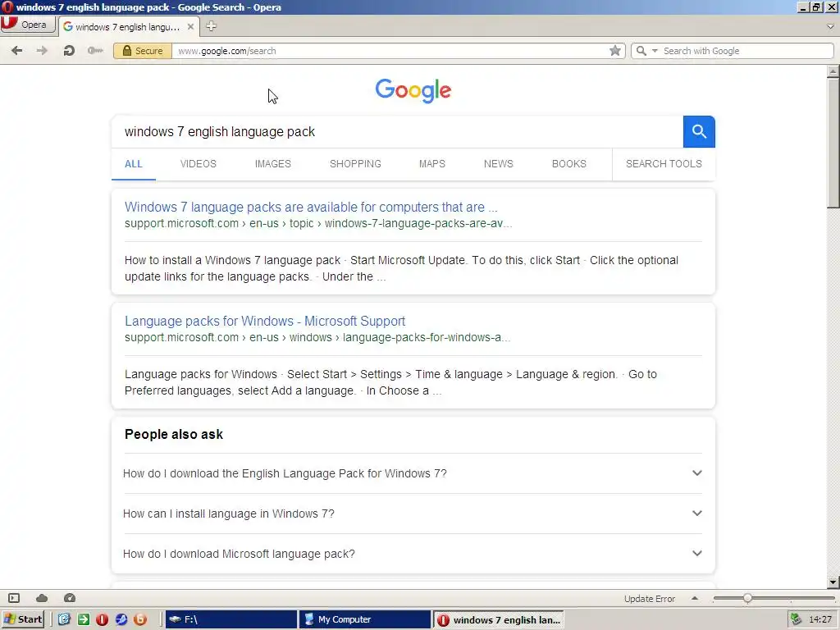Click the URL ending language-packs-for-windows-a...
Image resolution: width=840 pixels, height=630 pixels.
(x=317, y=337)
